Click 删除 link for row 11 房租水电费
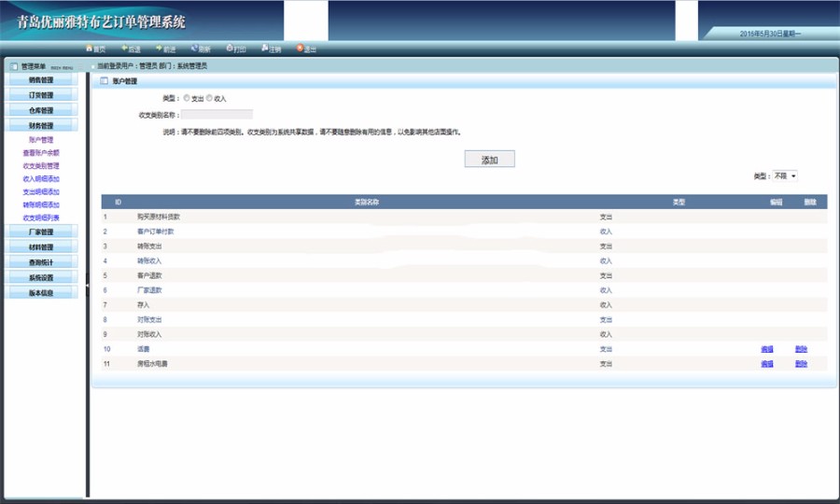Screen dimensions: 840x504 801,363
